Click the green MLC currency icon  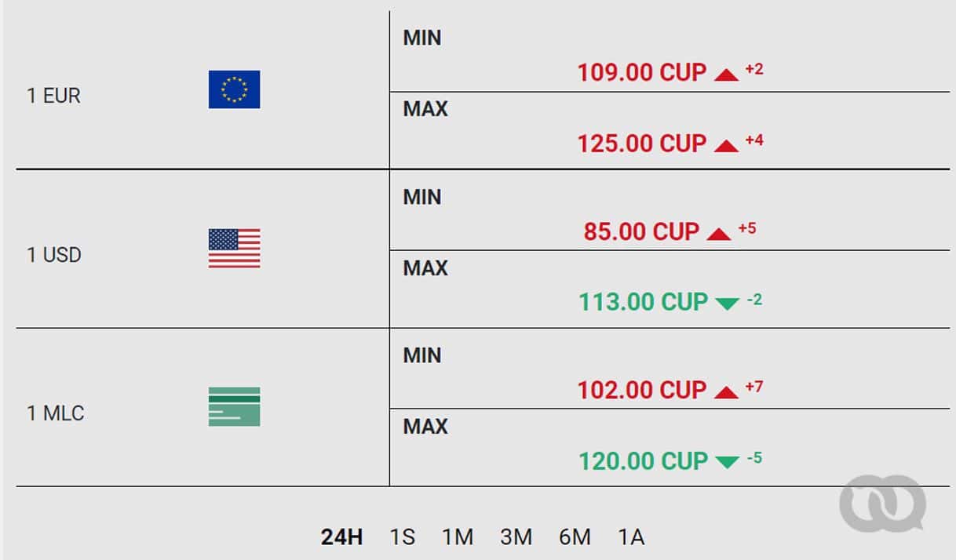tap(234, 406)
